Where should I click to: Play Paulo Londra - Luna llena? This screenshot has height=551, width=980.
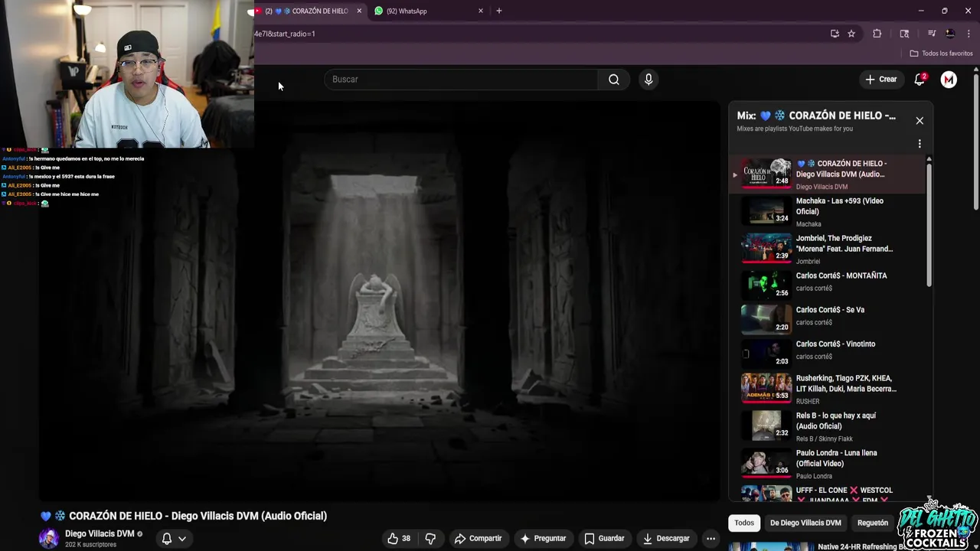tap(827, 464)
